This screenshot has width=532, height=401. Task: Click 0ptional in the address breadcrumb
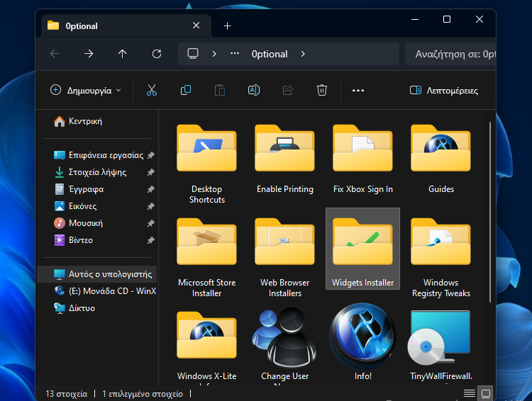click(270, 54)
